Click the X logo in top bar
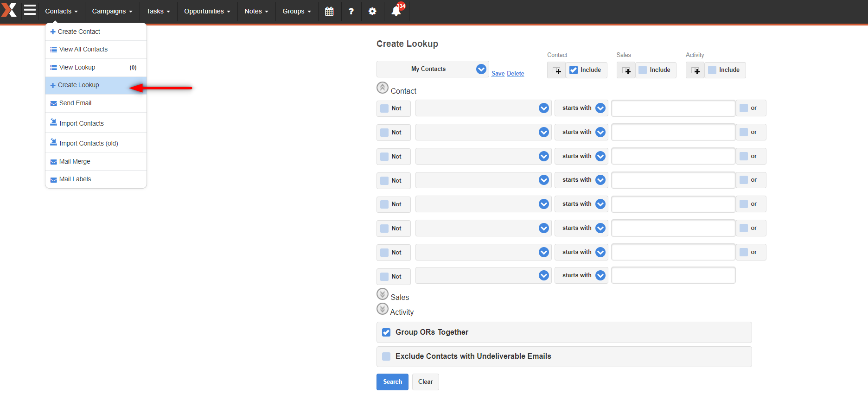 tap(9, 10)
